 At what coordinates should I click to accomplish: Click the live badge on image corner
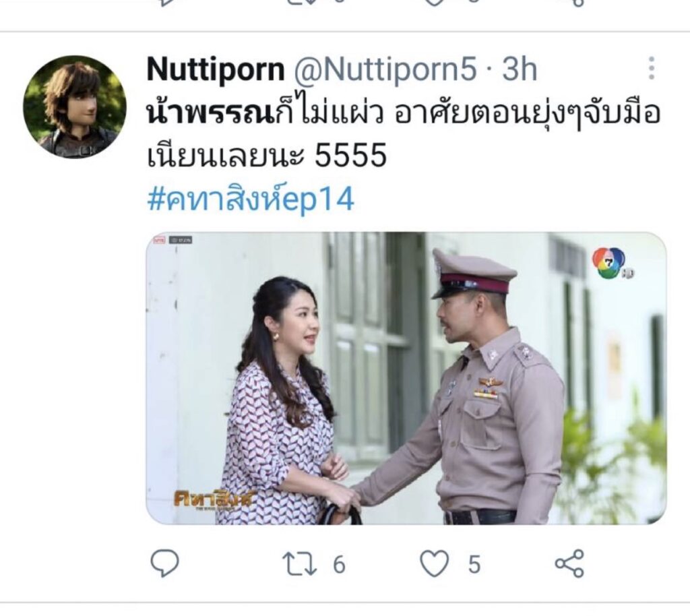pyautogui.click(x=159, y=240)
